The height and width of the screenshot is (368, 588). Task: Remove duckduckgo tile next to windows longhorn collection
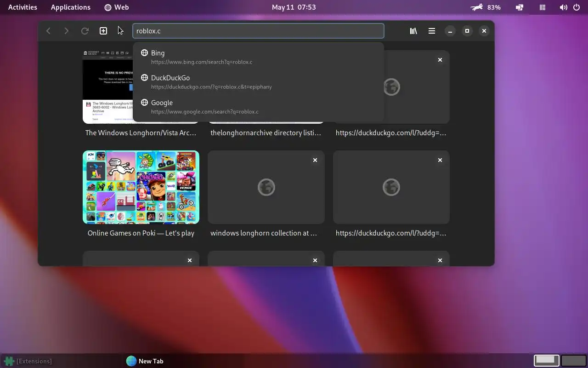[440, 160]
